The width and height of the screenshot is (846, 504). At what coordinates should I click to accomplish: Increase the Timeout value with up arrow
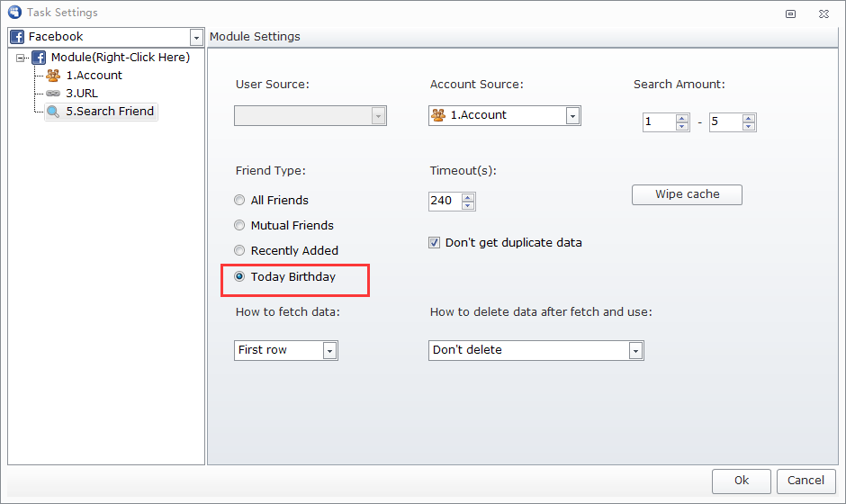(x=468, y=197)
